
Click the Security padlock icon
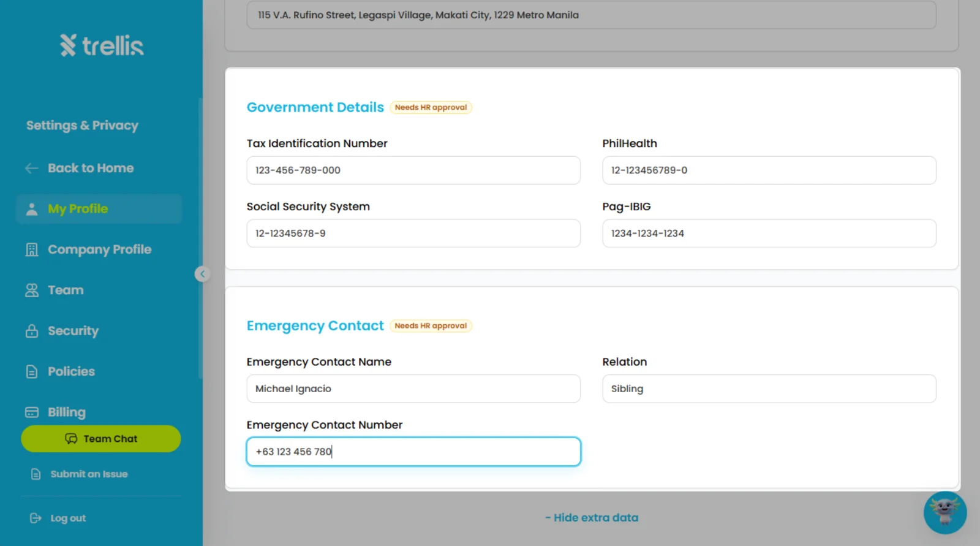pos(32,332)
